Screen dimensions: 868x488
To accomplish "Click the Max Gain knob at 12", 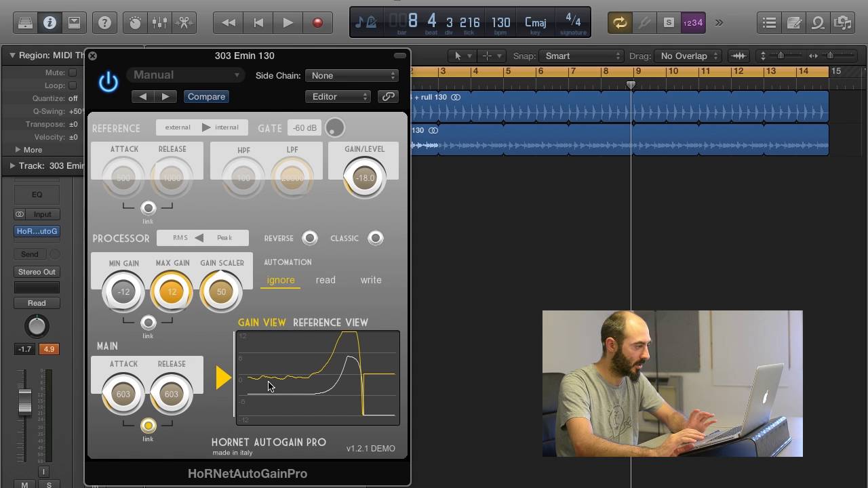I will (x=172, y=292).
